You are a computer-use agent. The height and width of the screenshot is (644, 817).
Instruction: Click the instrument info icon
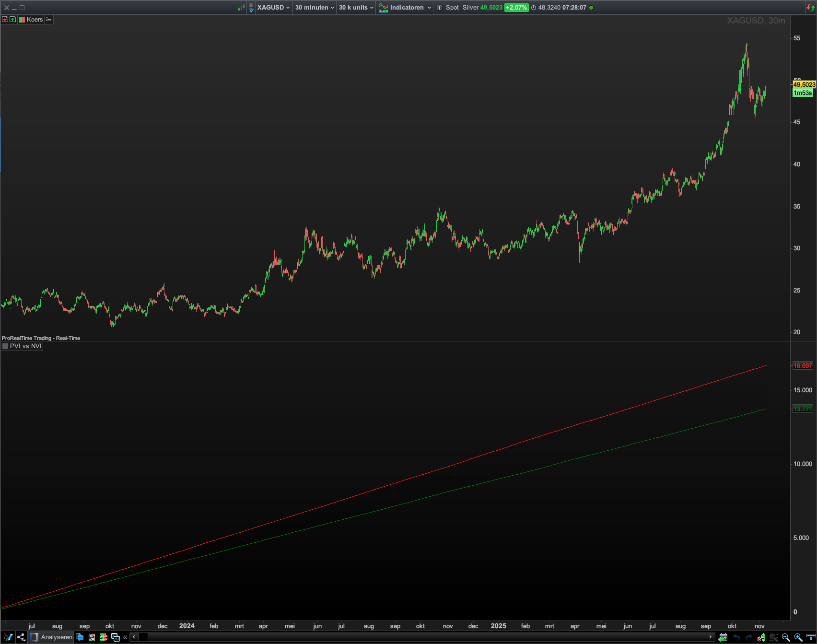pos(440,8)
